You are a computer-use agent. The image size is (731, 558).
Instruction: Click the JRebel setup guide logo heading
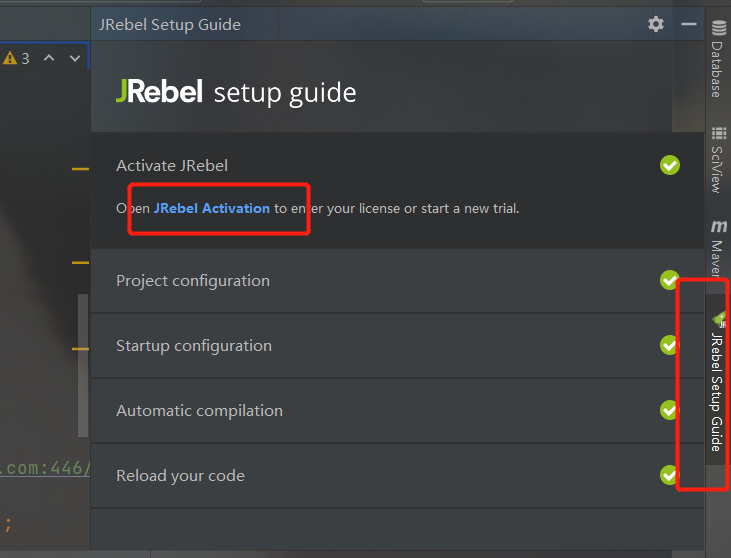coord(236,92)
